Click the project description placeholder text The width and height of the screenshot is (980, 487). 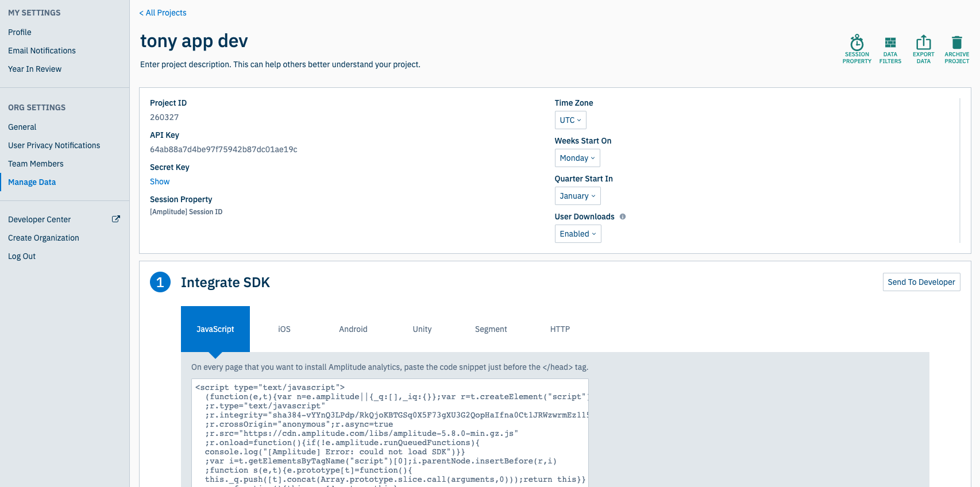pos(280,64)
